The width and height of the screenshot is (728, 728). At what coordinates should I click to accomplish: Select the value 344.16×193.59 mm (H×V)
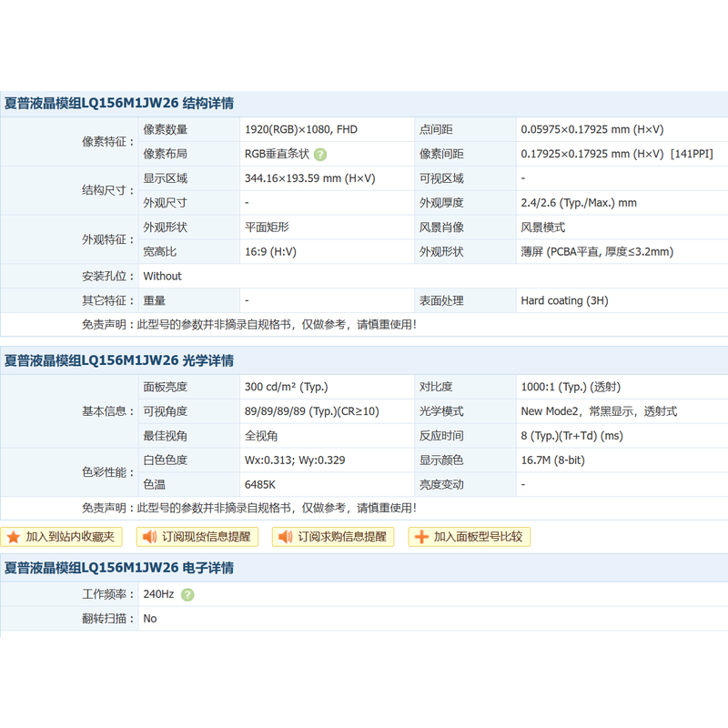click(x=309, y=178)
